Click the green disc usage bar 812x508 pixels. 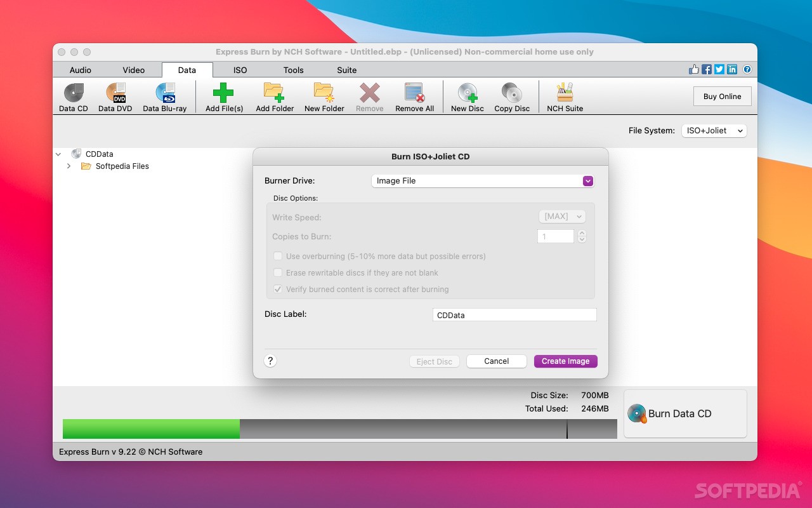click(x=151, y=429)
